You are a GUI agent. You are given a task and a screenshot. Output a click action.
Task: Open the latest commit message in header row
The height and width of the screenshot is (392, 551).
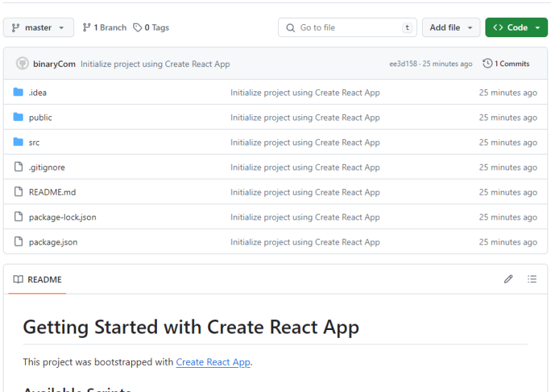pyautogui.click(x=155, y=64)
